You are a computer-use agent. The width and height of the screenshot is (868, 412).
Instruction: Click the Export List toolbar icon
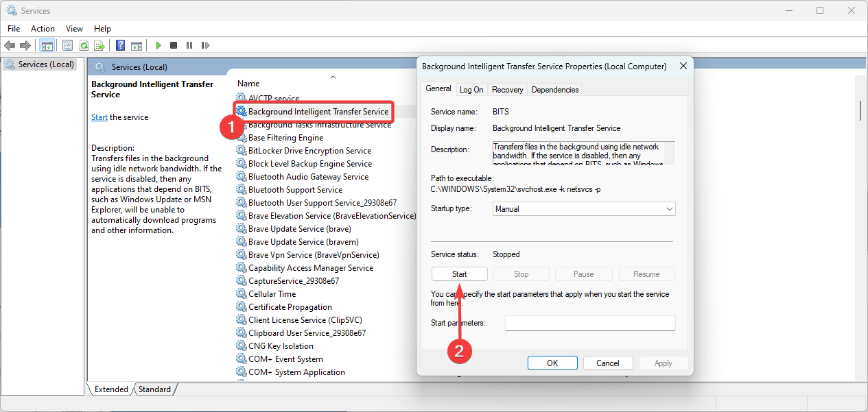pos(99,45)
